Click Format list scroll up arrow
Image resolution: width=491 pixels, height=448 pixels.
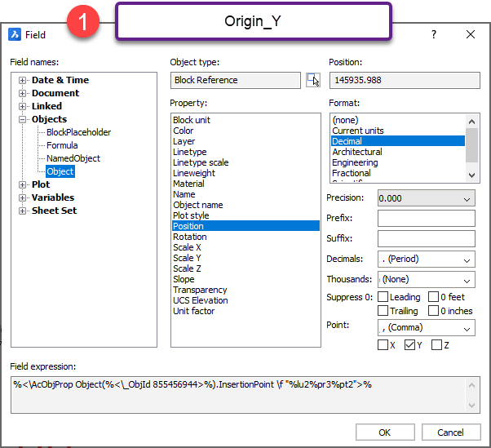point(472,122)
